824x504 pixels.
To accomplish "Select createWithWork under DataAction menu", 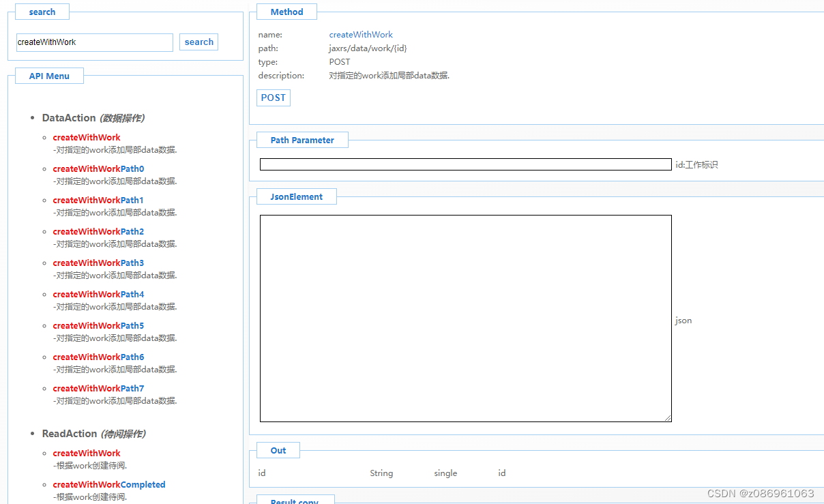I will tap(86, 137).
